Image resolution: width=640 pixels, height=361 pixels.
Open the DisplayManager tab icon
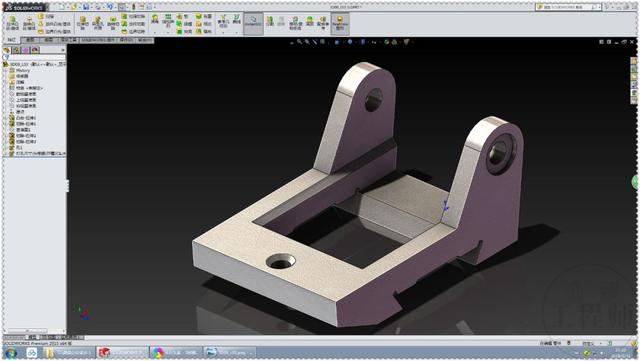(36, 50)
